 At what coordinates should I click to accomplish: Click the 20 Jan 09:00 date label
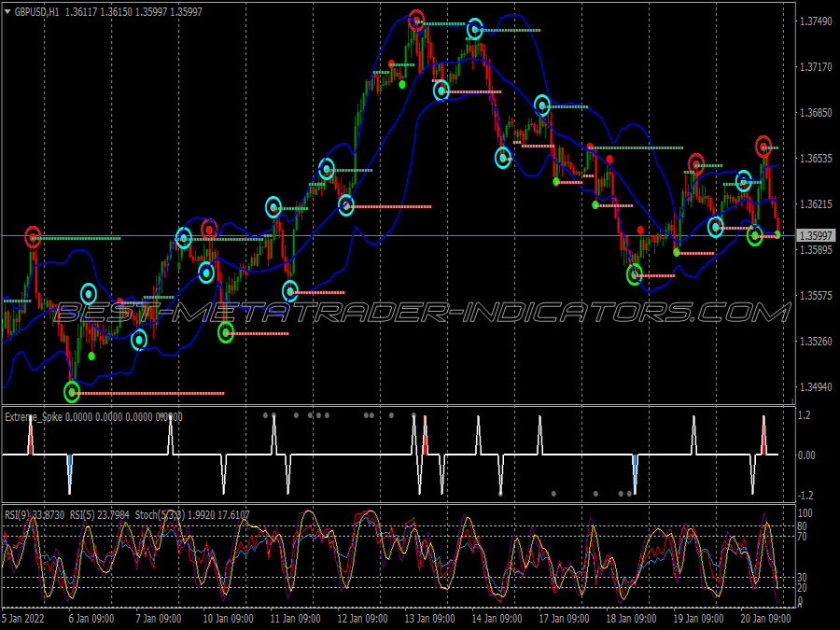(x=765, y=619)
